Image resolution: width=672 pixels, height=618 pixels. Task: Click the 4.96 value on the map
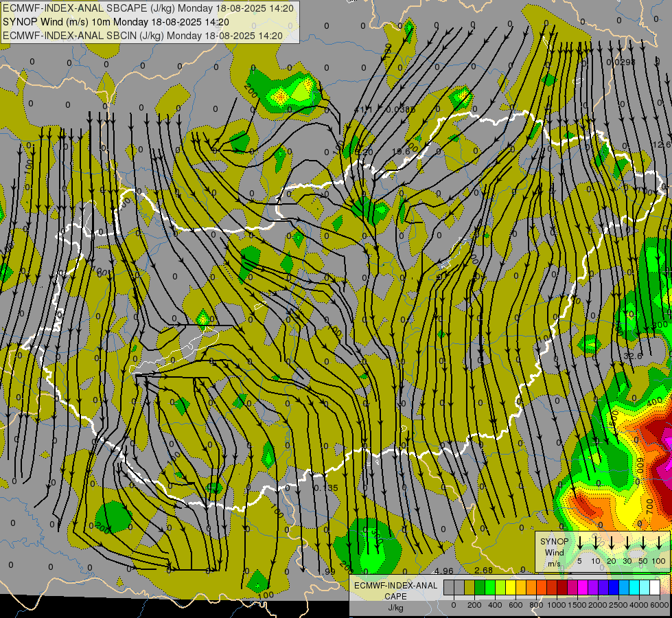click(x=443, y=571)
